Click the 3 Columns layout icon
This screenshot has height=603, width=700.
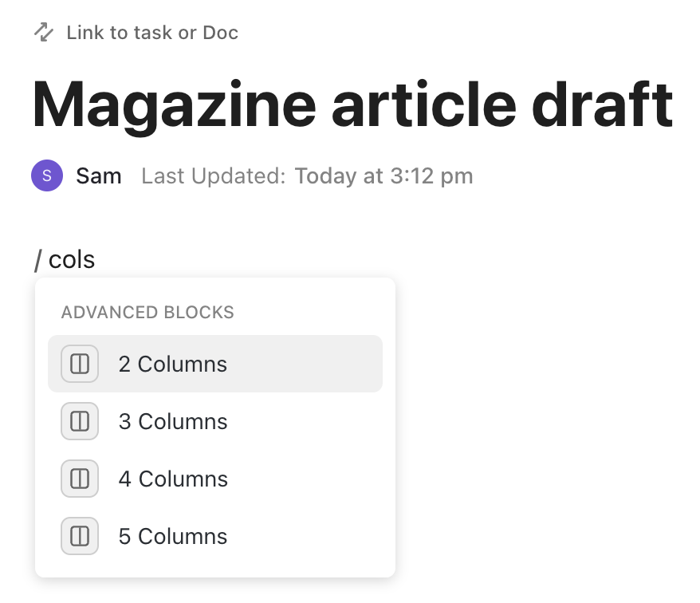(80, 421)
